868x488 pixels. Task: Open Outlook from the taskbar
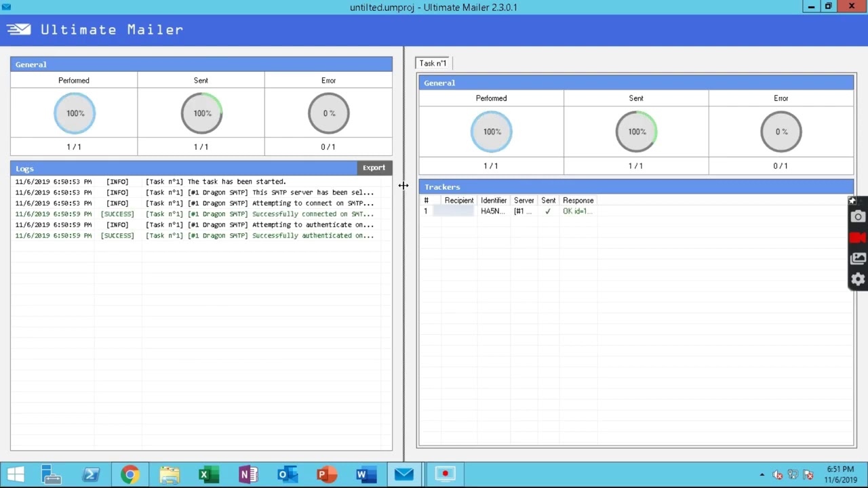287,474
